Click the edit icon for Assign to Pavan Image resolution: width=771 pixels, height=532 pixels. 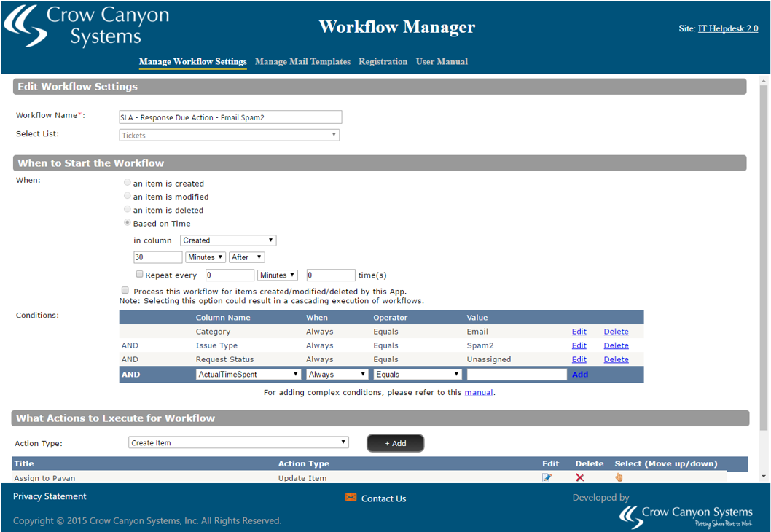(547, 477)
